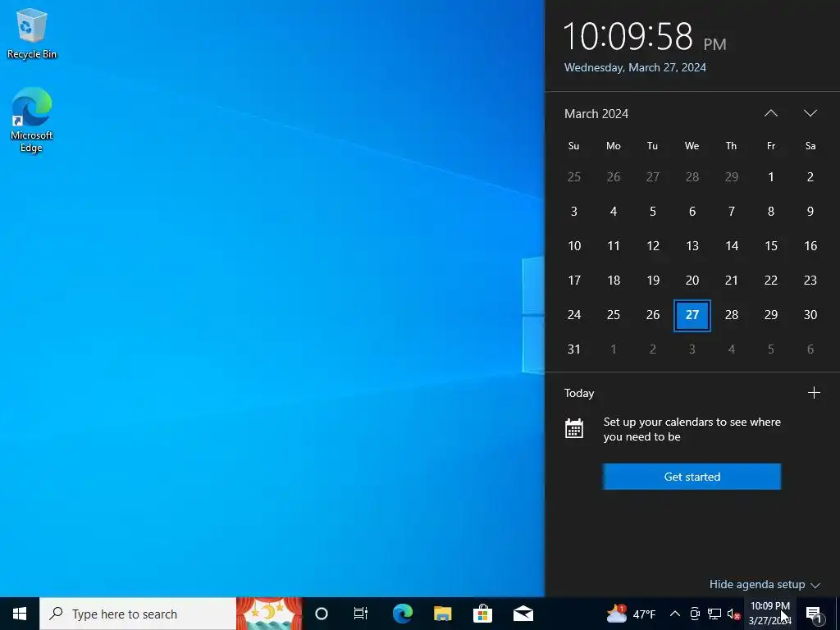Select March 31 in the calendar
This screenshot has height=630, width=840.
tap(573, 349)
